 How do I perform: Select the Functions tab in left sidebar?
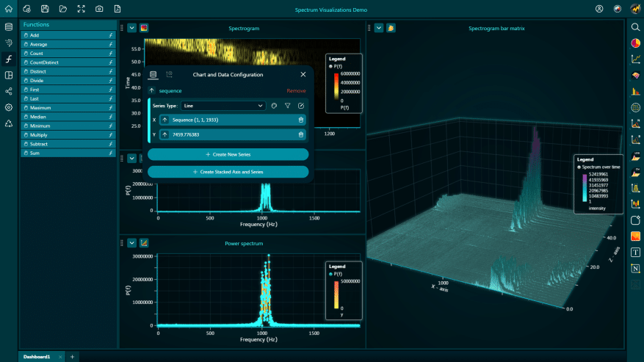pyautogui.click(x=9, y=59)
